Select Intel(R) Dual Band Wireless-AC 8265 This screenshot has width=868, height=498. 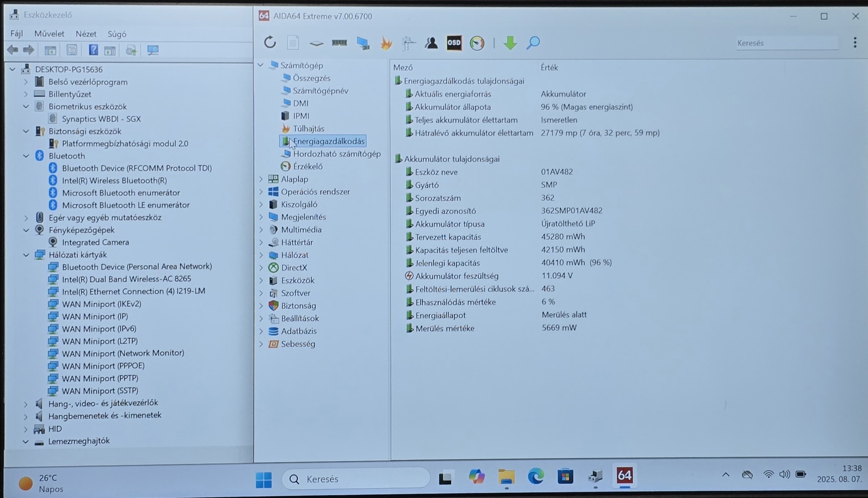pos(126,279)
